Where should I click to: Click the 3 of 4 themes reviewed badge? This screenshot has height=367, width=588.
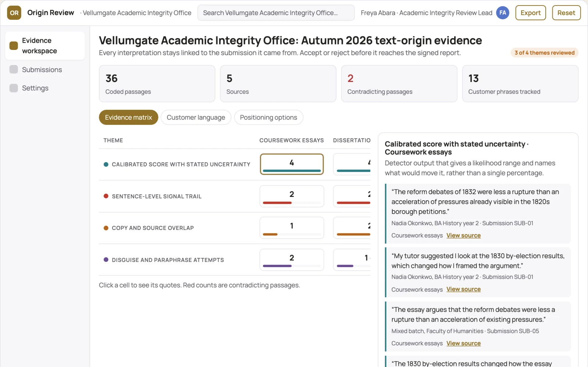(x=545, y=53)
